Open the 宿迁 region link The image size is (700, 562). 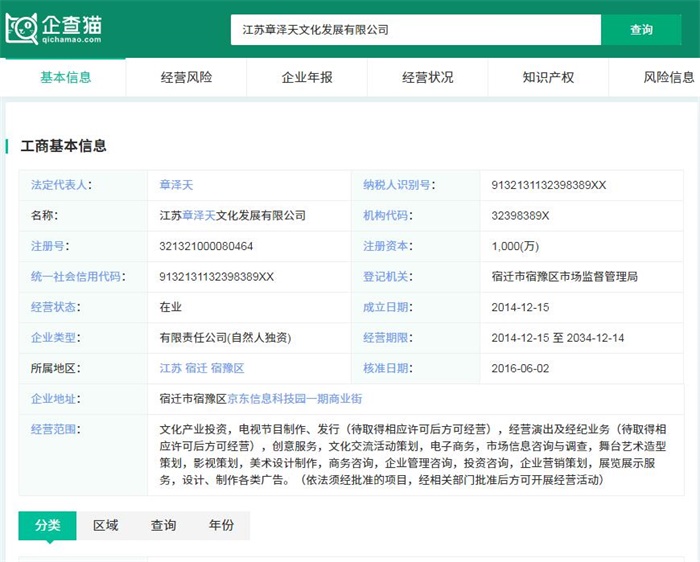tap(196, 368)
